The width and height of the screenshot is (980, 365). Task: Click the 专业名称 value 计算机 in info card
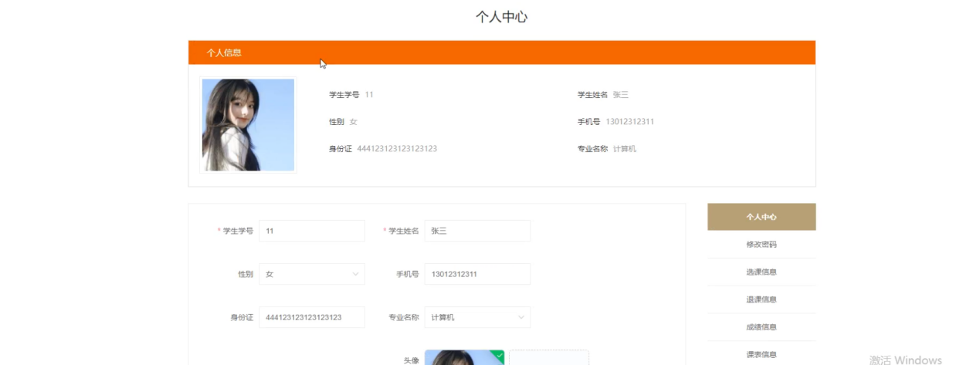point(625,149)
